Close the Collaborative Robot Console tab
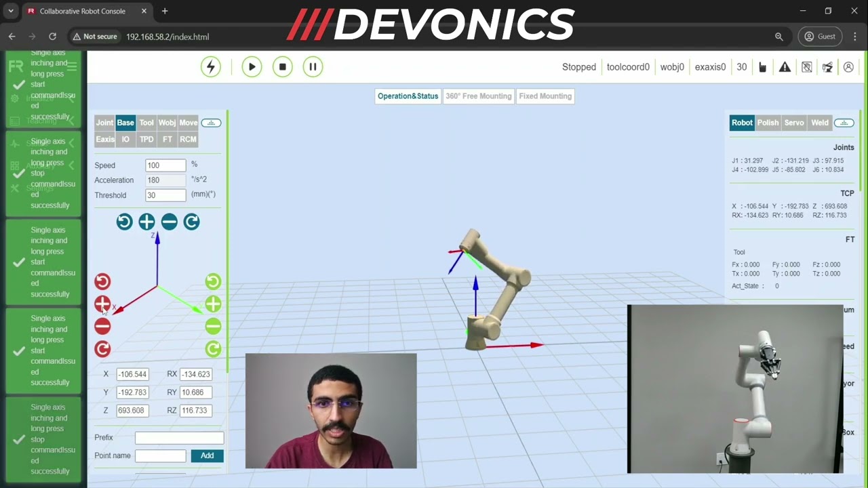The image size is (868, 488). [144, 12]
